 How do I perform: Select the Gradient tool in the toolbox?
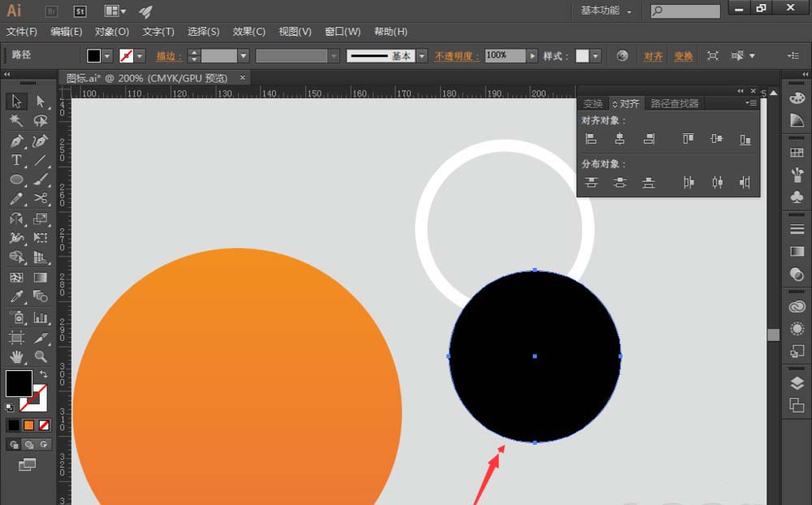[41, 278]
